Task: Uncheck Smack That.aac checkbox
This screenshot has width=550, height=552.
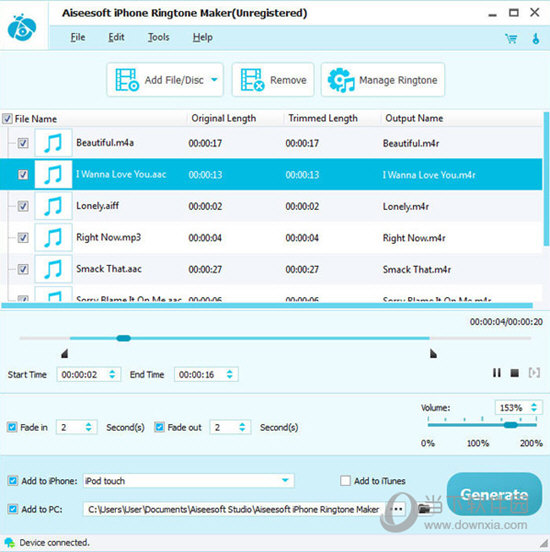Action: (x=23, y=269)
